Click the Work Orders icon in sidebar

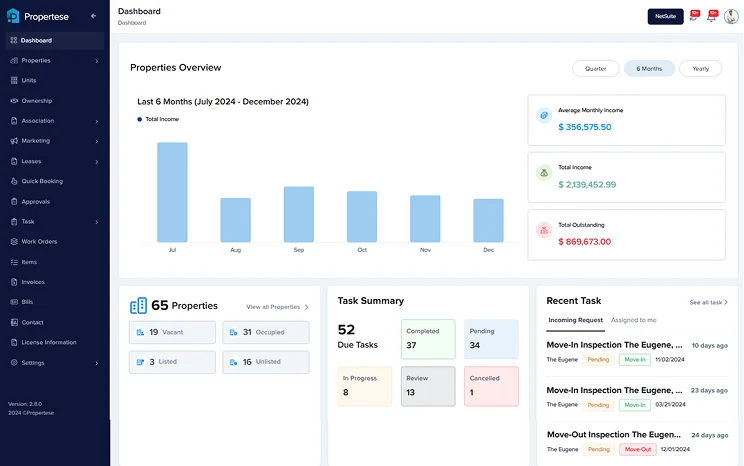13,242
